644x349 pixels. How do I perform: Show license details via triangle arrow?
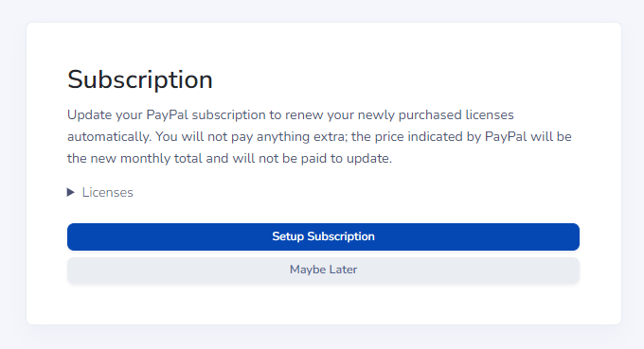71,192
